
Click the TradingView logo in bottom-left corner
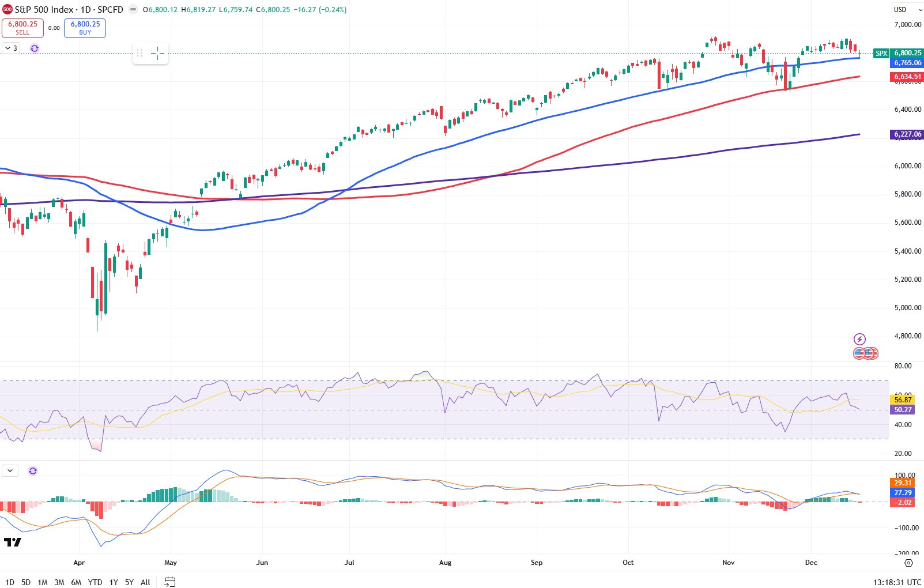(13, 542)
